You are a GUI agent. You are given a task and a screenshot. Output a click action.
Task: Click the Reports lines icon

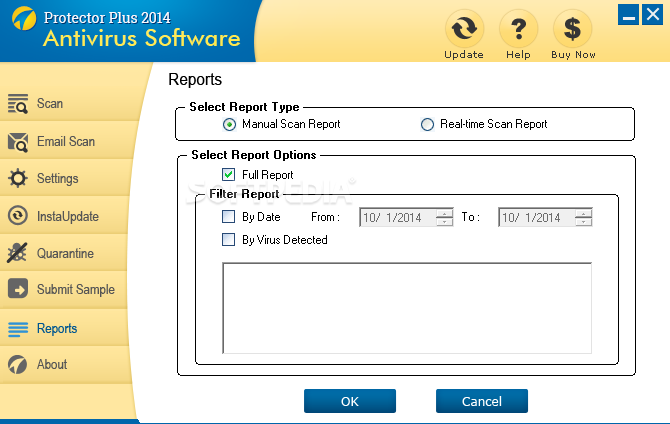[18, 329]
